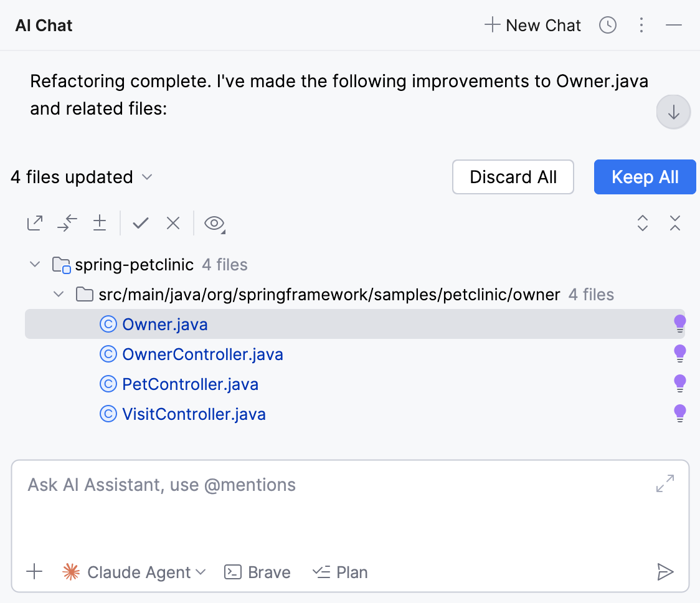Collapse the spring-petclinic tree node
This screenshot has width=700, height=603.
pos(35,265)
